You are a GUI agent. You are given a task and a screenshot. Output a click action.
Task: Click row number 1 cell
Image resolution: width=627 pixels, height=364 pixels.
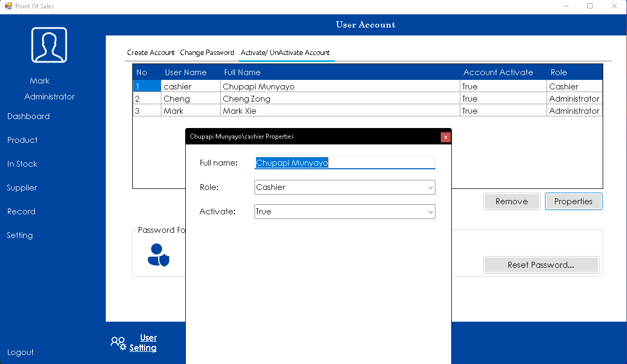tap(147, 86)
